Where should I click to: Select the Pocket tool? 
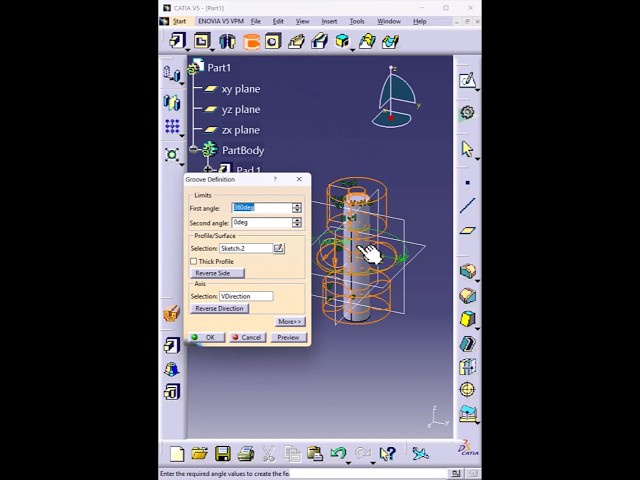[202, 41]
